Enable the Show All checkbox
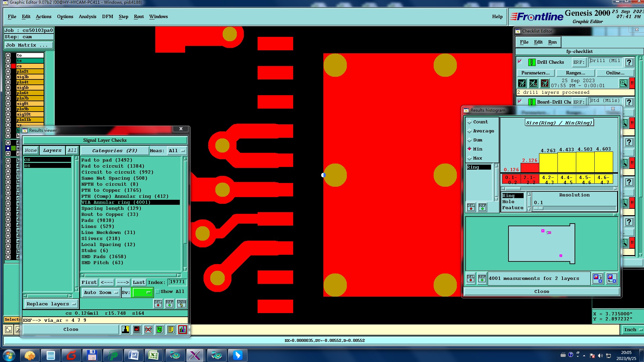 158,292
